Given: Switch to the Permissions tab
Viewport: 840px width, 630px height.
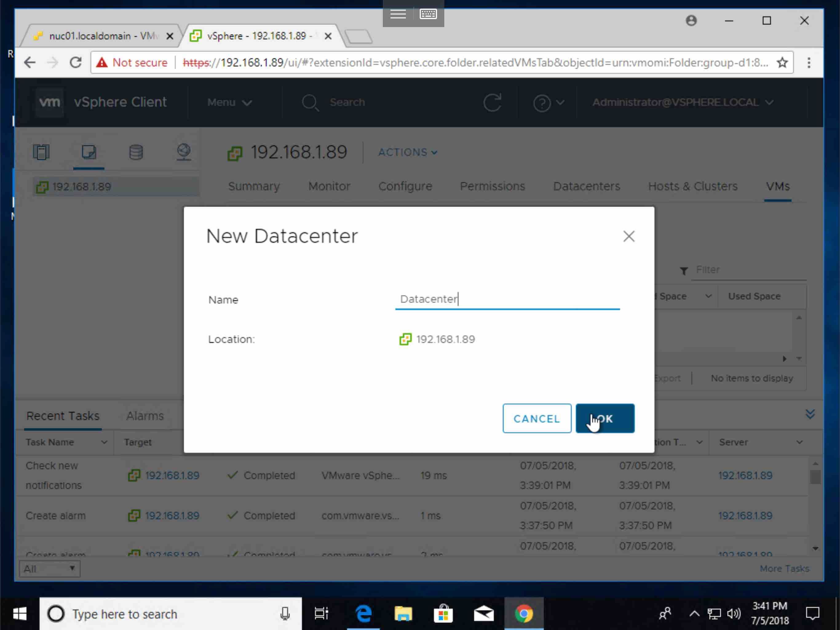Looking at the screenshot, I should click(492, 186).
